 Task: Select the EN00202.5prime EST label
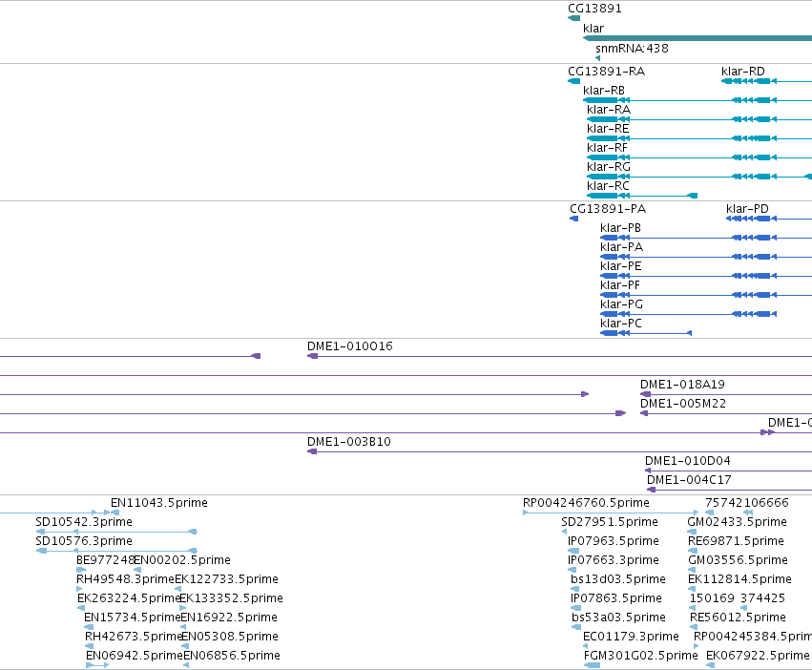click(x=181, y=560)
